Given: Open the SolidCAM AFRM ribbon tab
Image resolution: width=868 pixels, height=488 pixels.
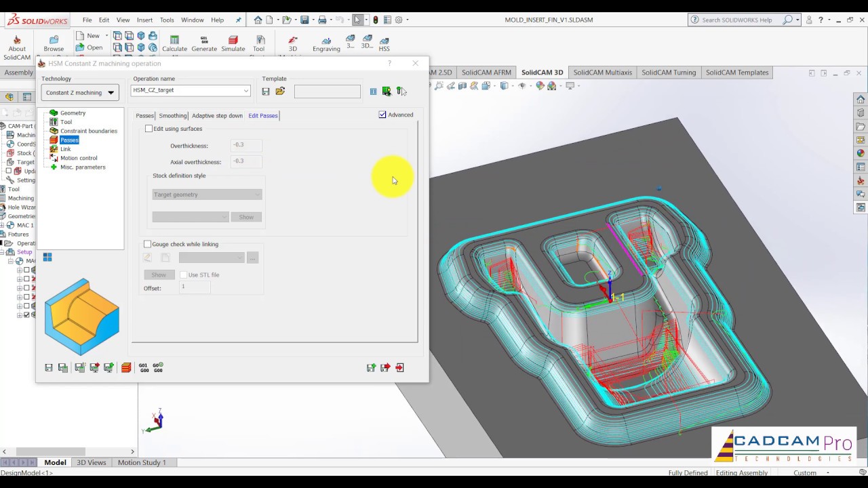Looking at the screenshot, I should pos(486,73).
